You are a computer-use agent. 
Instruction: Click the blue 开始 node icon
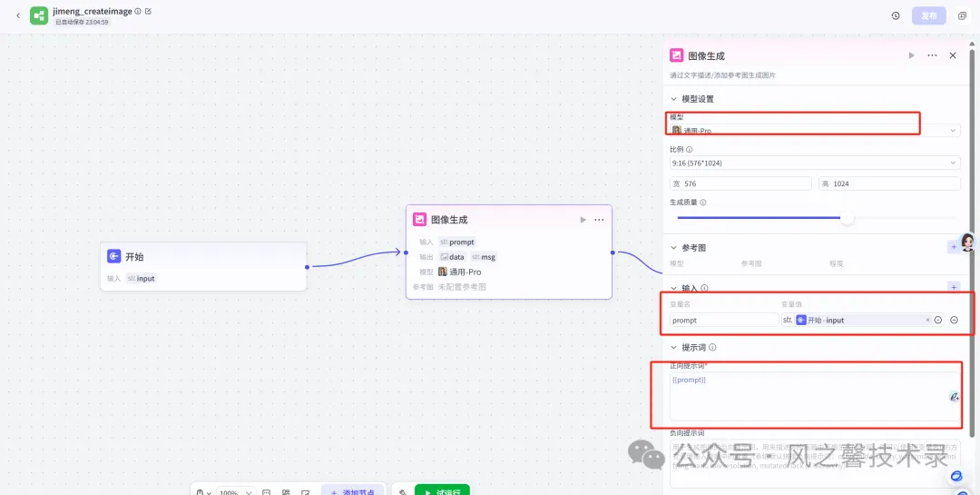113,256
